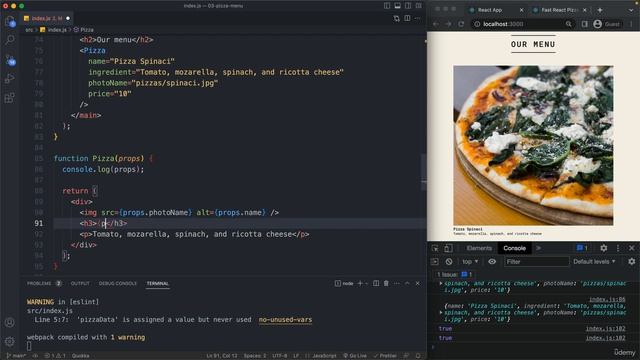The height and width of the screenshot is (360, 640).
Task: Open Run and Debug view in activity bar
Action: [10, 79]
